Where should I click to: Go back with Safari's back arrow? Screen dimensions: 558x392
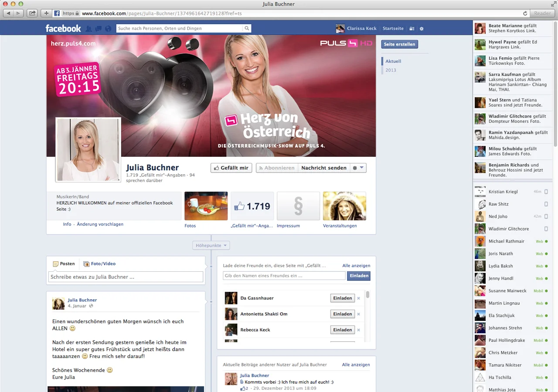coord(8,14)
